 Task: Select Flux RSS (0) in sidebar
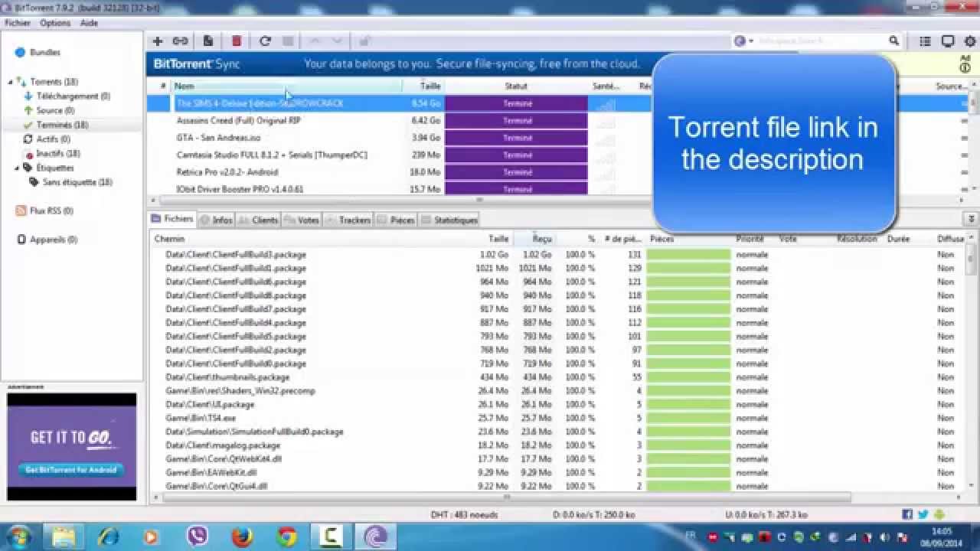click(x=51, y=210)
